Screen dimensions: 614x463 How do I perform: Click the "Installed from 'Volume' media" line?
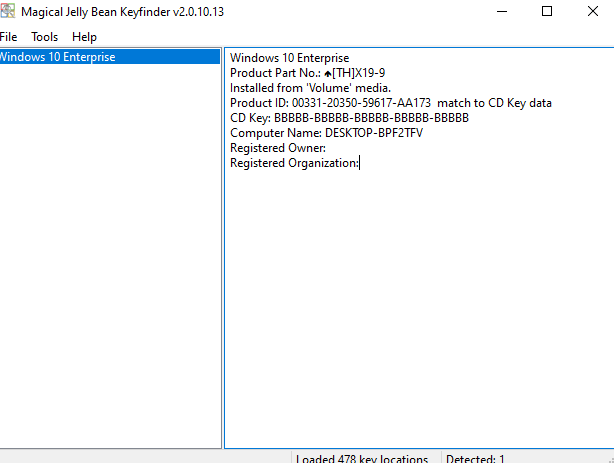310,88
